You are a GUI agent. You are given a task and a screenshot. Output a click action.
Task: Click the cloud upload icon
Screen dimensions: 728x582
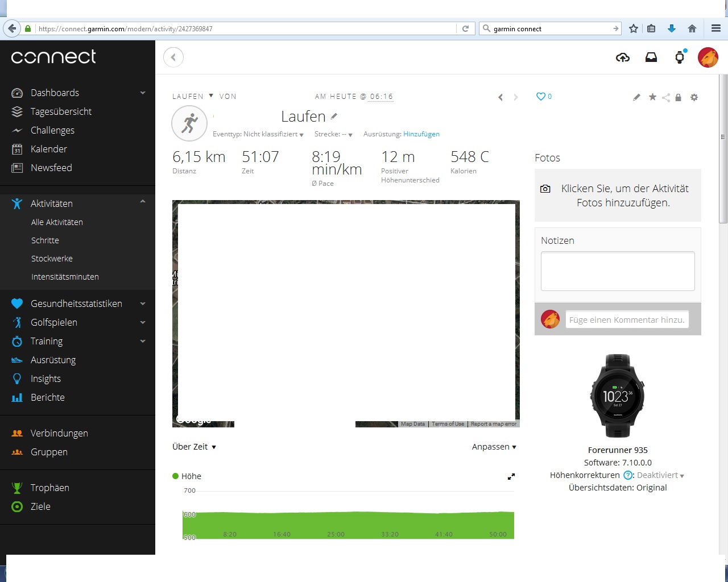[x=623, y=57]
